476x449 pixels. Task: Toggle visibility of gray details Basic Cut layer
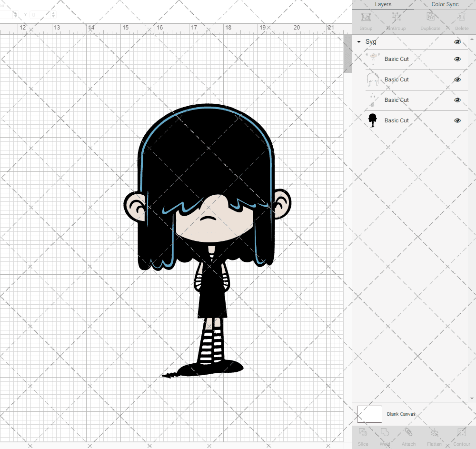(457, 100)
